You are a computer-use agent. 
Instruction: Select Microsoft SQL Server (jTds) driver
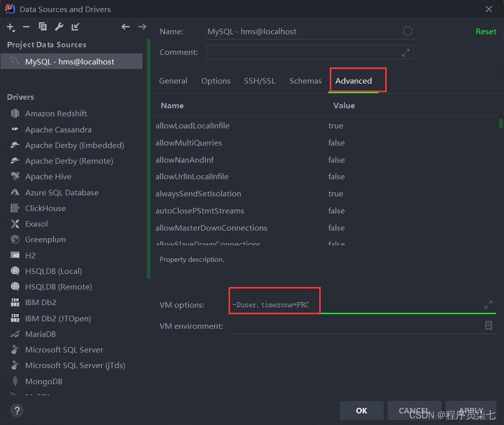(x=75, y=366)
